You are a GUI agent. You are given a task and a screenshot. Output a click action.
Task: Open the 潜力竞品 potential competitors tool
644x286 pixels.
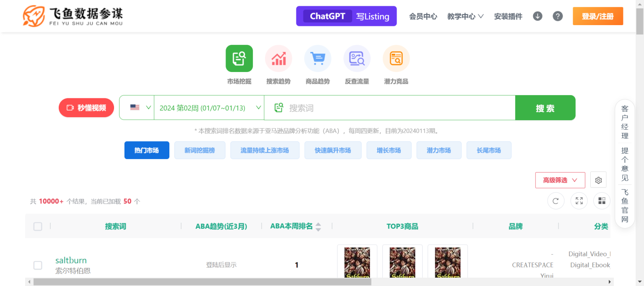point(396,58)
